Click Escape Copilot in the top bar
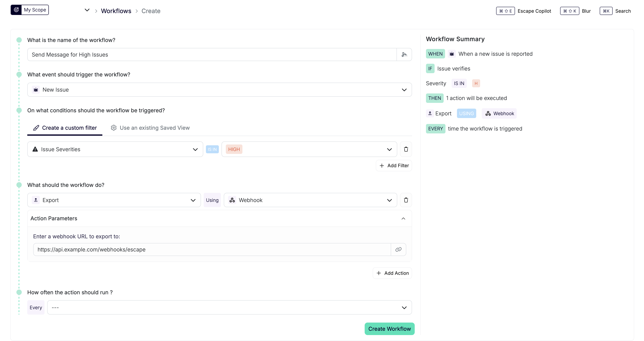 534,11
